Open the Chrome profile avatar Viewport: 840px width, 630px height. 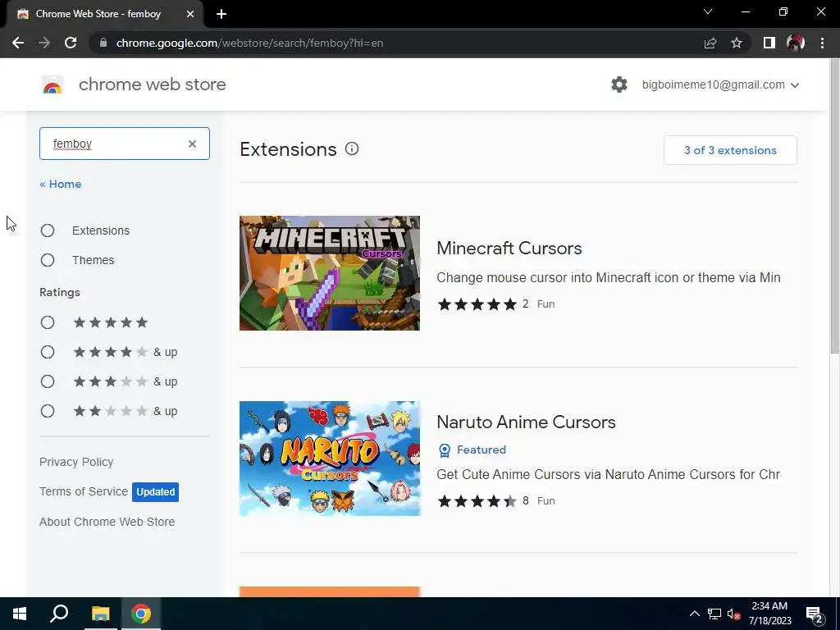pyautogui.click(x=796, y=43)
